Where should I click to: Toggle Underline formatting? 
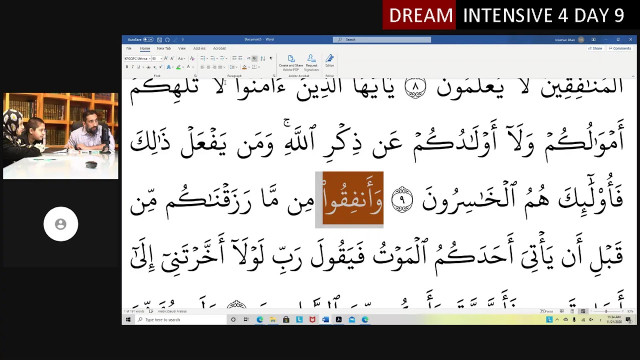tap(139, 67)
